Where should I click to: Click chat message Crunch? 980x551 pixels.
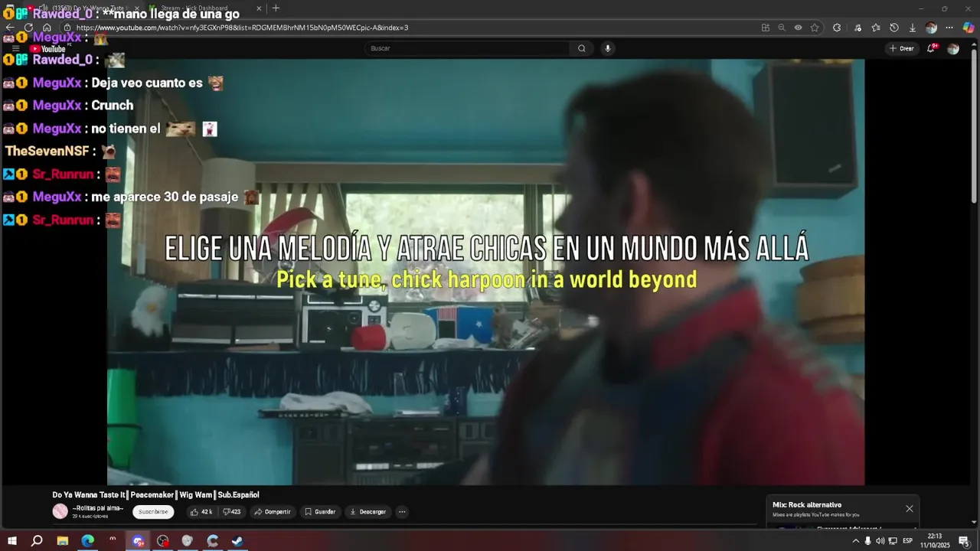113,106
